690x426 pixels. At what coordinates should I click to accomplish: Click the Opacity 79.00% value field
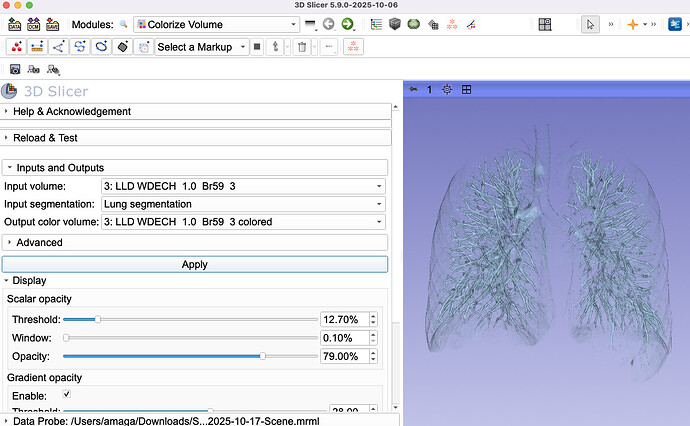(345, 356)
